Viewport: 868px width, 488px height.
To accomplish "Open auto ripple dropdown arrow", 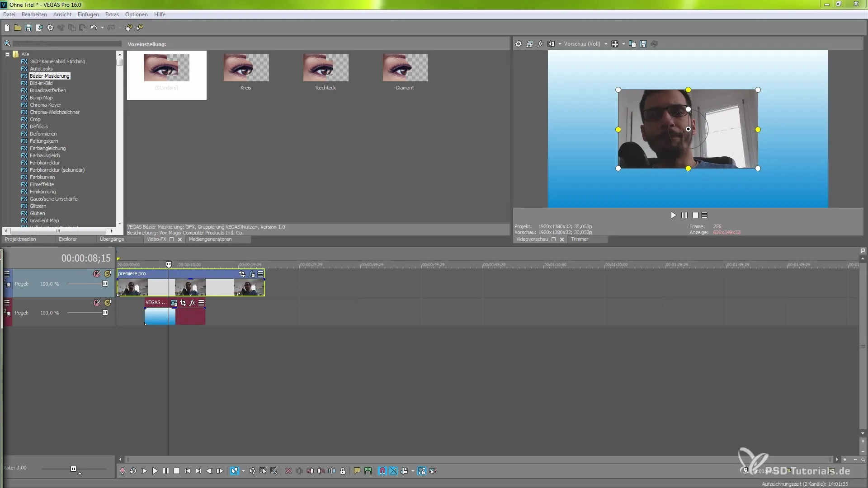I will [413, 471].
